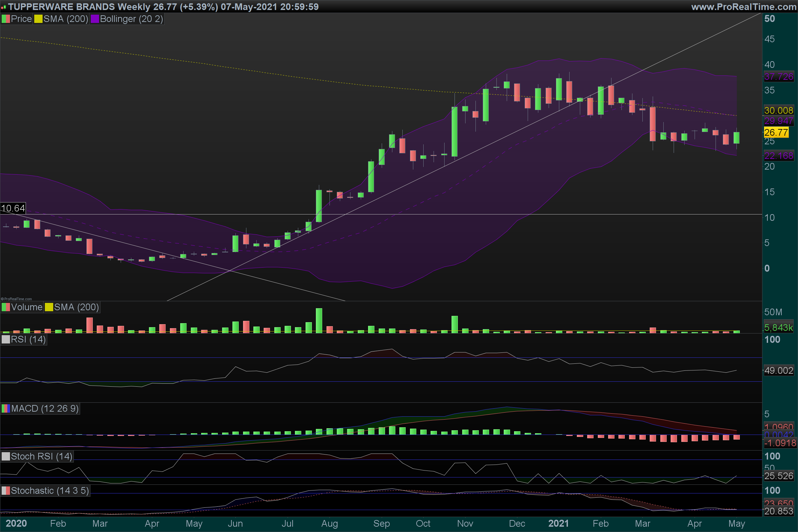798x532 pixels.
Task: Click the Stochastic (14 3 5) legend icon
Action: [x=6, y=491]
